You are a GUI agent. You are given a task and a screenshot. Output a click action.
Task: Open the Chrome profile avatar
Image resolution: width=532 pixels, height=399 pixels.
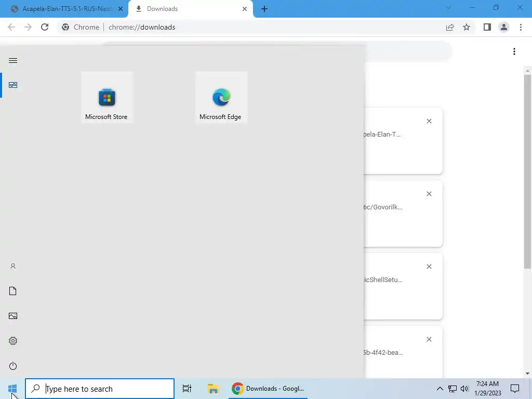(x=504, y=27)
